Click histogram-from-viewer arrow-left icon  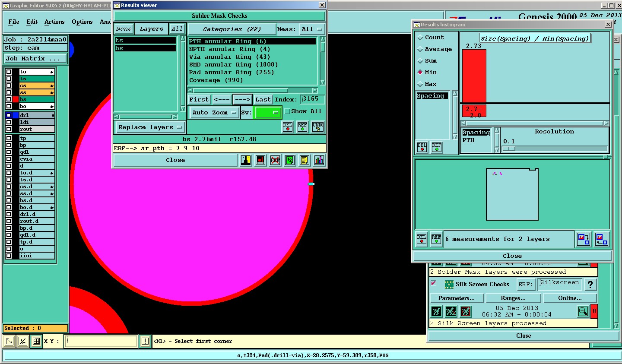602,239
